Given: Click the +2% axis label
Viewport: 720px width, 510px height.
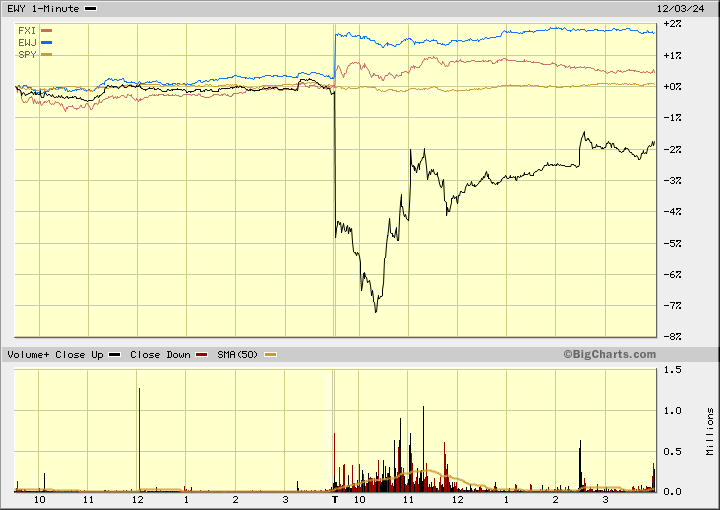Looking at the screenshot, I should [672, 23].
